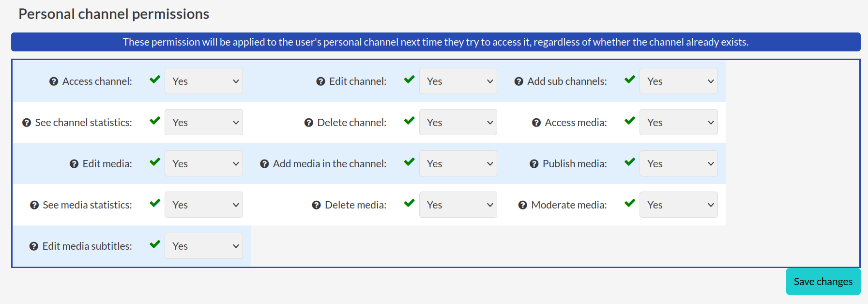Image resolution: width=868 pixels, height=304 pixels.
Task: Click help icon beside Access channel
Action: click(x=54, y=81)
